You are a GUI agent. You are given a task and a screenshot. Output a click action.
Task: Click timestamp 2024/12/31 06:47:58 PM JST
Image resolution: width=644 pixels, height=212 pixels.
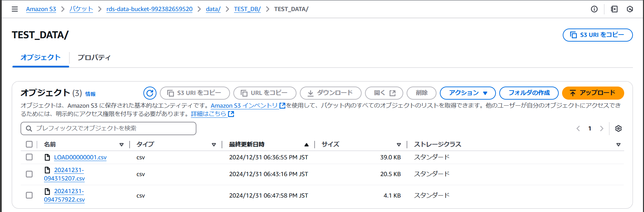pos(269,196)
